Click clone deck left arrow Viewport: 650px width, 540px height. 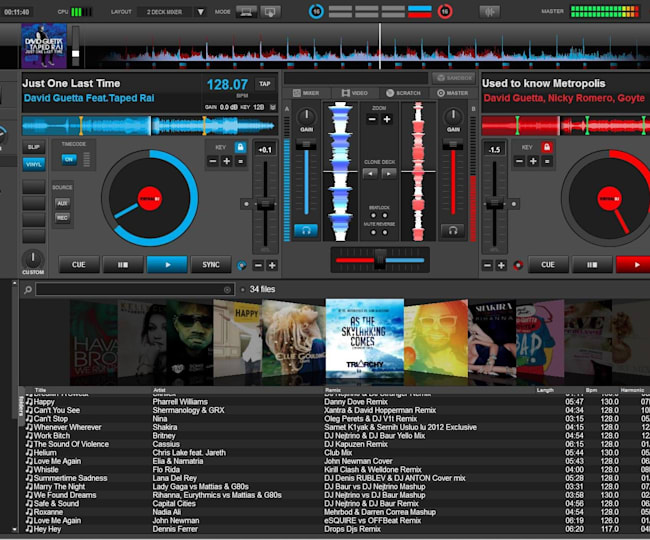370,173
